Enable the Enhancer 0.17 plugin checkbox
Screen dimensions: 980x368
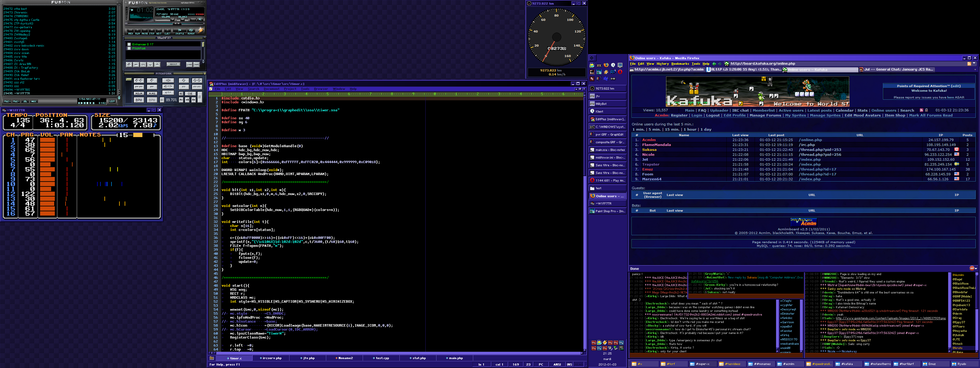point(129,44)
